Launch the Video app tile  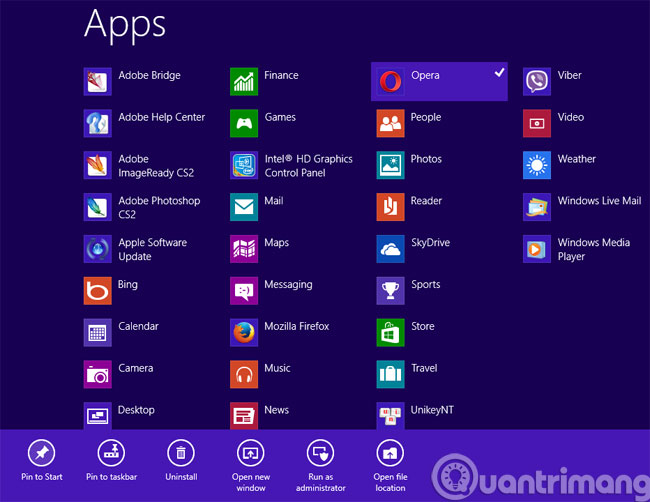(x=537, y=123)
